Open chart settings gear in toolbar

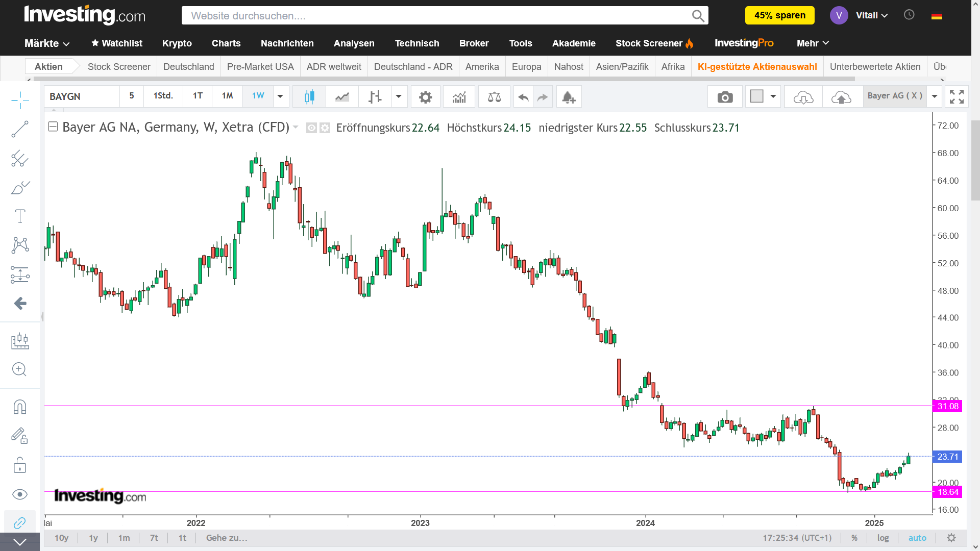pos(425,97)
